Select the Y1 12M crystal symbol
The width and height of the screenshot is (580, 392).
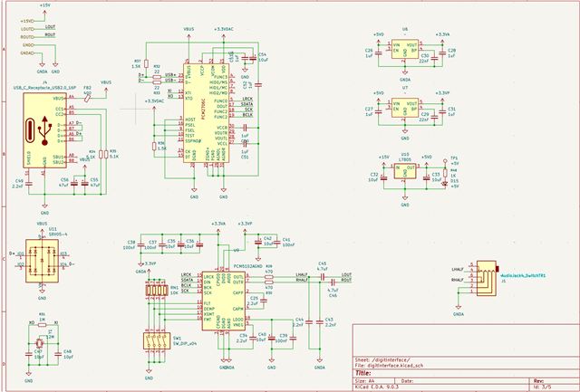pos(39,343)
